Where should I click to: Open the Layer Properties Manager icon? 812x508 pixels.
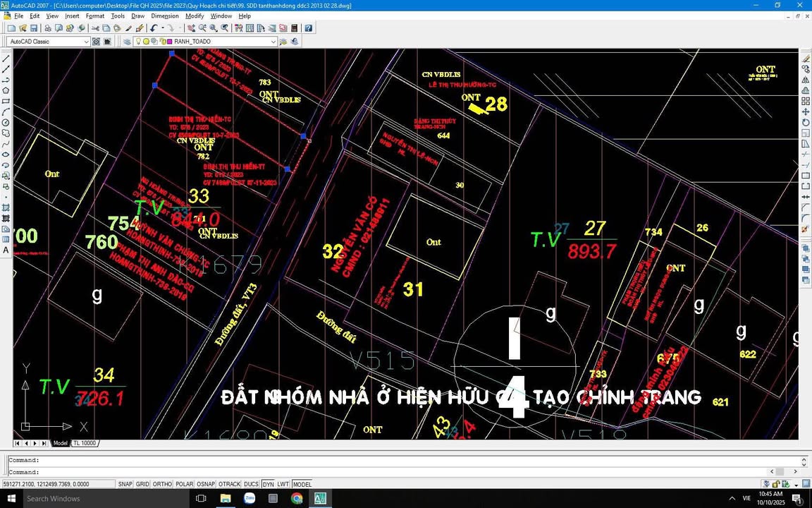(x=127, y=41)
